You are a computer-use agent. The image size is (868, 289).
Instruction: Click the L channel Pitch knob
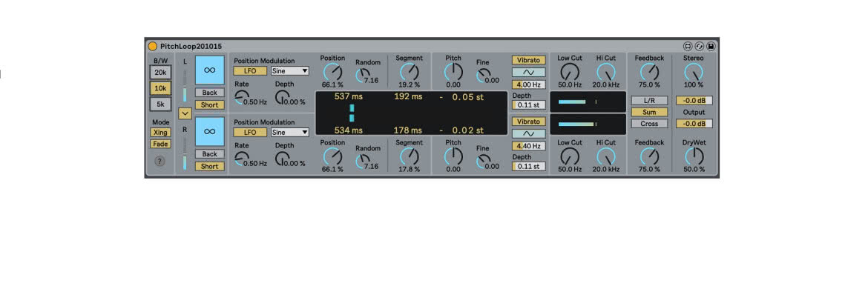coord(453,72)
